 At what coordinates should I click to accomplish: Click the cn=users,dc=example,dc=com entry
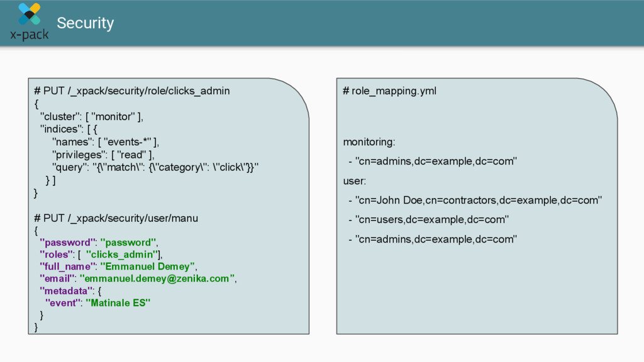tap(429, 219)
